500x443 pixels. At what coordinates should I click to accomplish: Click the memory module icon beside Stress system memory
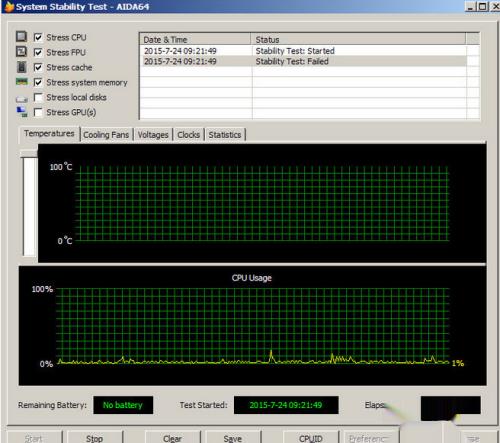(21, 81)
